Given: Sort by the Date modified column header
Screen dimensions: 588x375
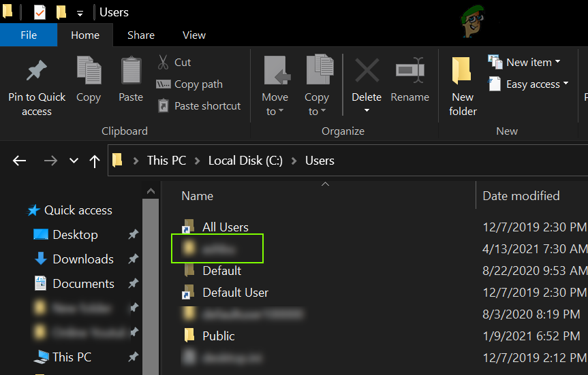Looking at the screenshot, I should 521,196.
